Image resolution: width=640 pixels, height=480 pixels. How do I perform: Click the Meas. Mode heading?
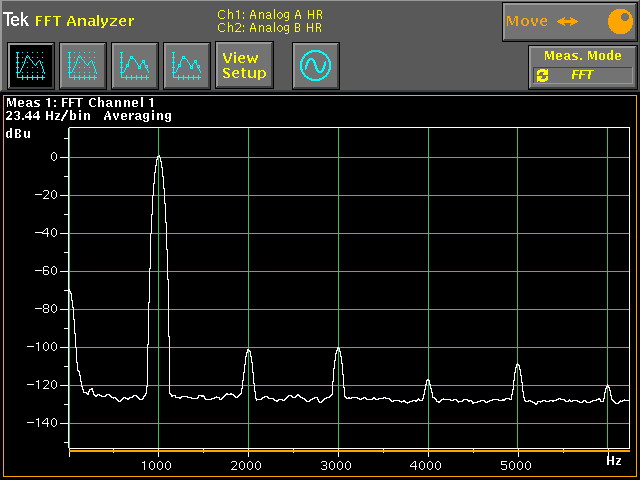pos(582,56)
